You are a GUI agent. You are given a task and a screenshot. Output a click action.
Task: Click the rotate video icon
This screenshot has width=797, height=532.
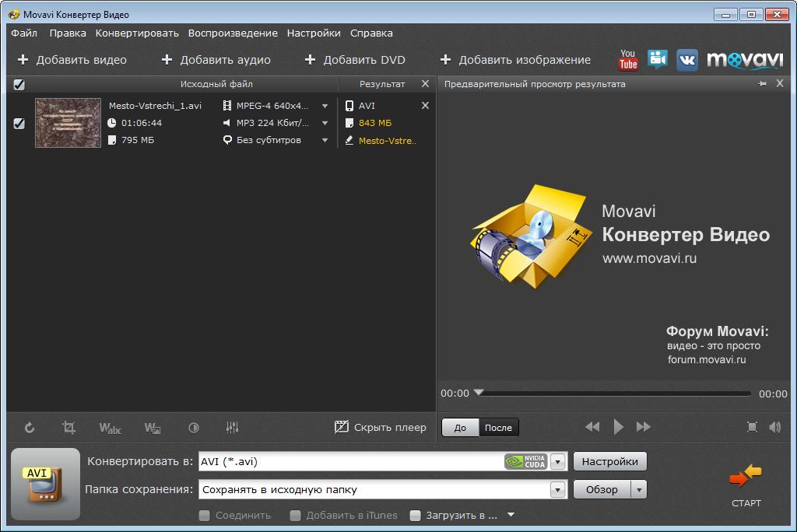[30, 427]
